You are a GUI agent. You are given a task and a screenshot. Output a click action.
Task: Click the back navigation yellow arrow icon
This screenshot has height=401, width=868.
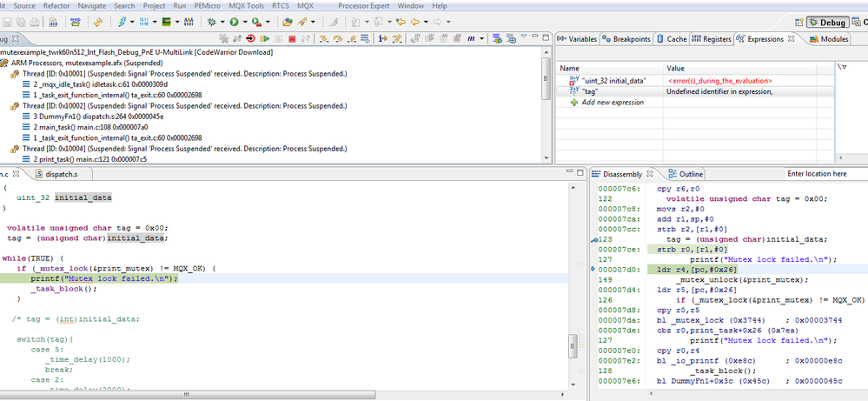pos(414,22)
